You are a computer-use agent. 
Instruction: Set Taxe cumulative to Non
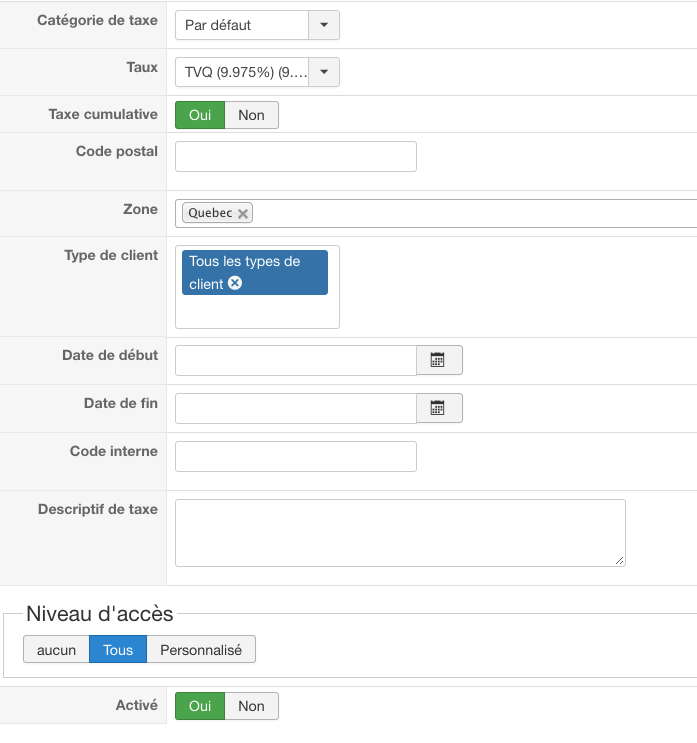coord(251,115)
